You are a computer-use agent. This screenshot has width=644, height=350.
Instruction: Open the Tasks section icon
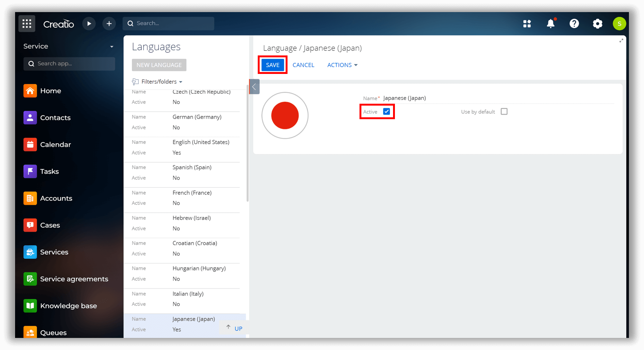(30, 171)
